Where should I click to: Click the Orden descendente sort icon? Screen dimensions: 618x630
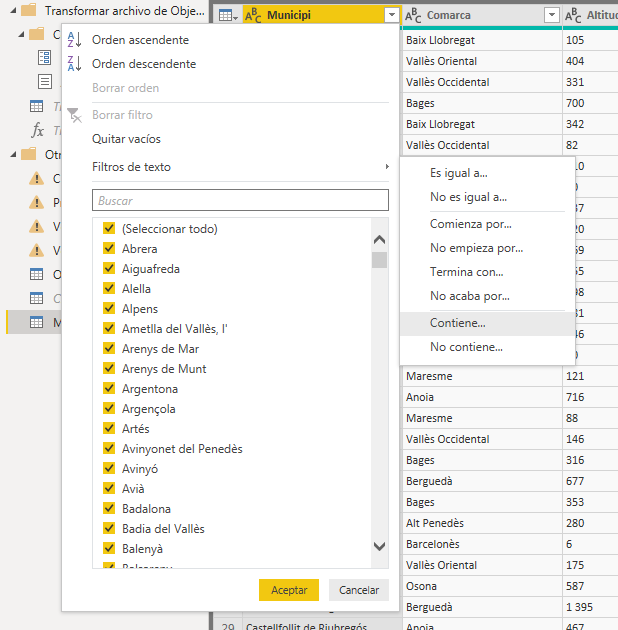click(73, 64)
